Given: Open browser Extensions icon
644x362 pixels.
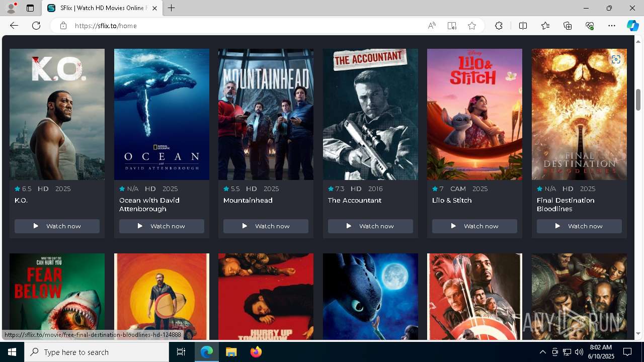Looking at the screenshot, I should pos(499,26).
